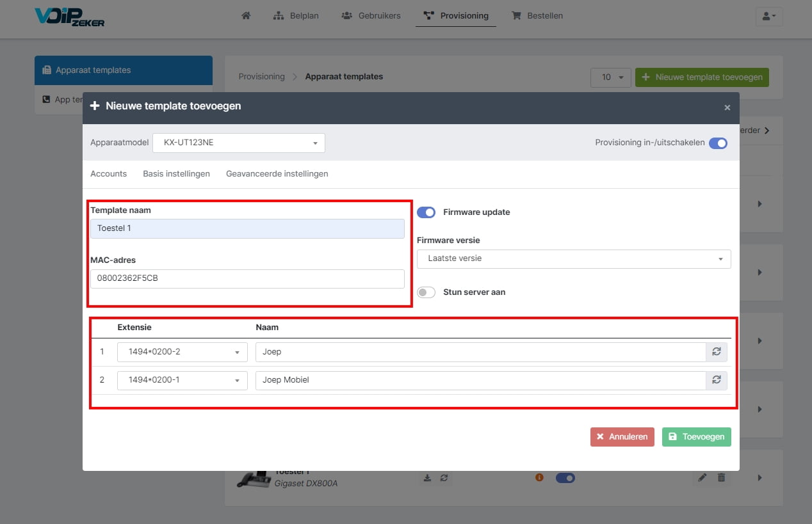Toggle Provisioning in-/uitschakelen switch

click(x=718, y=143)
